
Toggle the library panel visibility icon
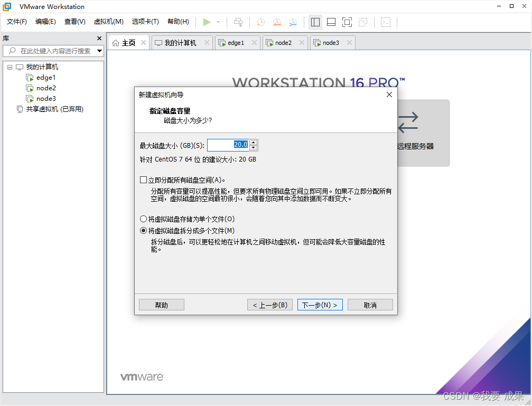pyautogui.click(x=315, y=22)
